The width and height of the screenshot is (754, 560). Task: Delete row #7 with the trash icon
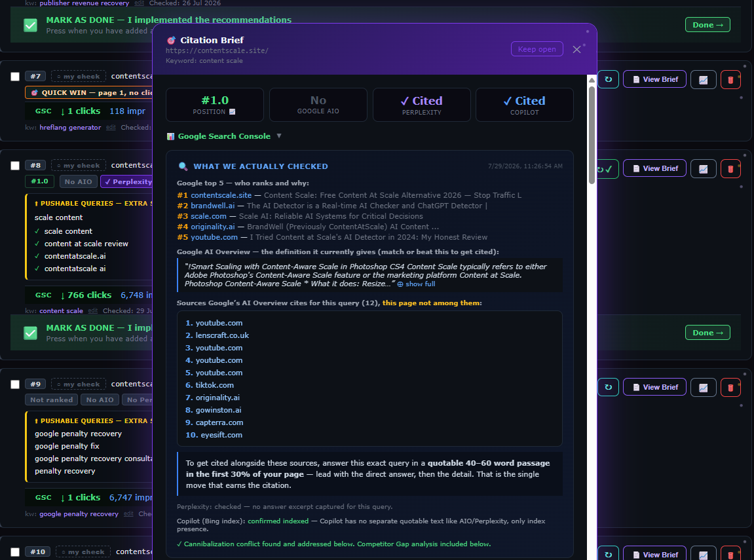(x=730, y=80)
